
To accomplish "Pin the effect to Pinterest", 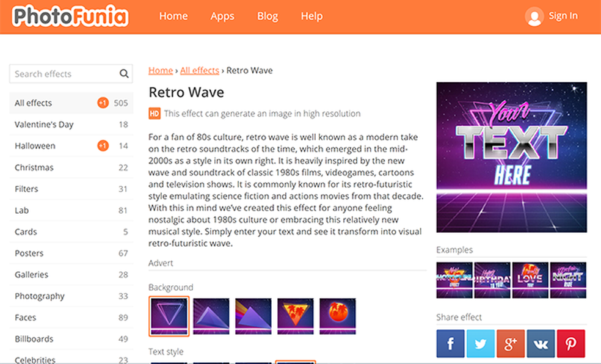I will coord(570,343).
